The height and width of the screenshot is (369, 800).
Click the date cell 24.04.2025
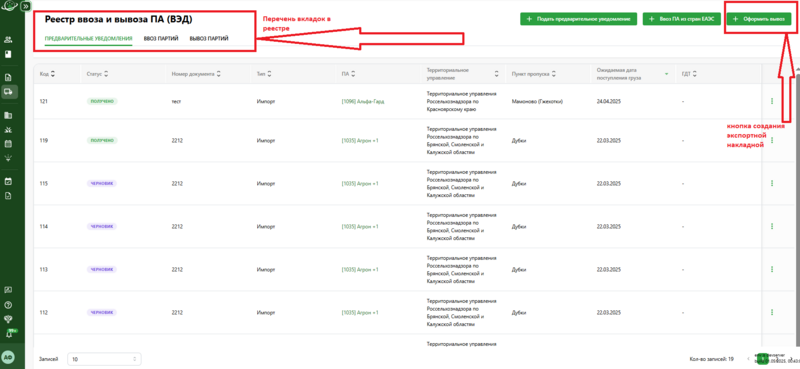(608, 102)
